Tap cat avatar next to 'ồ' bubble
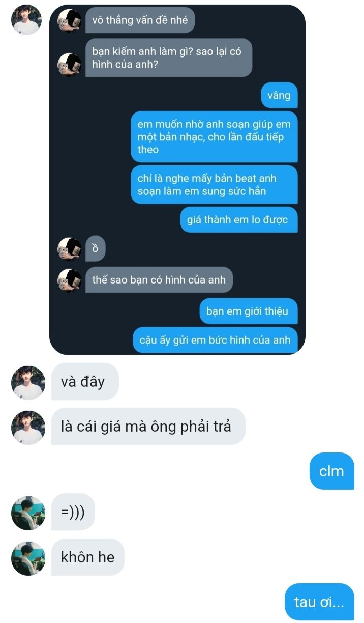The image size is (364, 623). tap(69, 249)
